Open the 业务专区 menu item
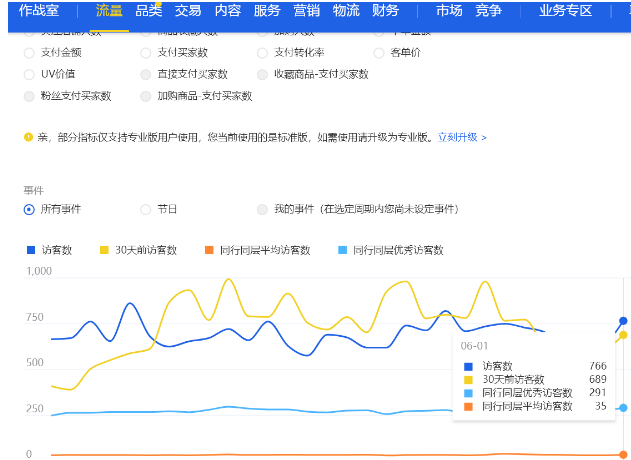The image size is (631, 460). [565, 10]
